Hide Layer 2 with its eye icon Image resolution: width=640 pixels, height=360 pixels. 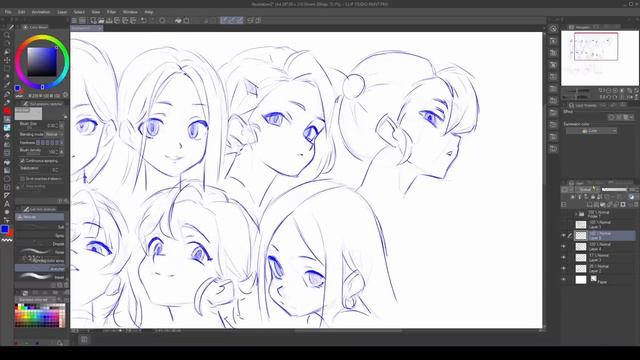pyautogui.click(x=564, y=269)
